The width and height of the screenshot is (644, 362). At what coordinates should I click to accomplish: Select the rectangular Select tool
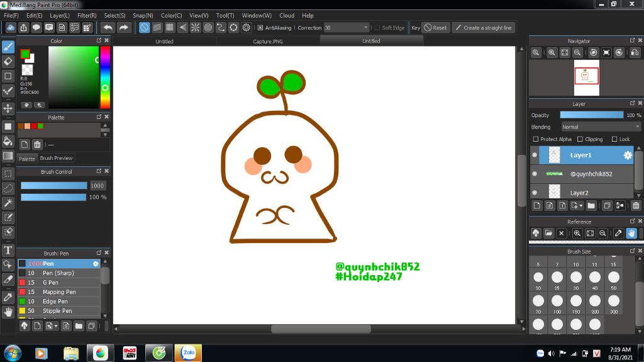tap(8, 173)
